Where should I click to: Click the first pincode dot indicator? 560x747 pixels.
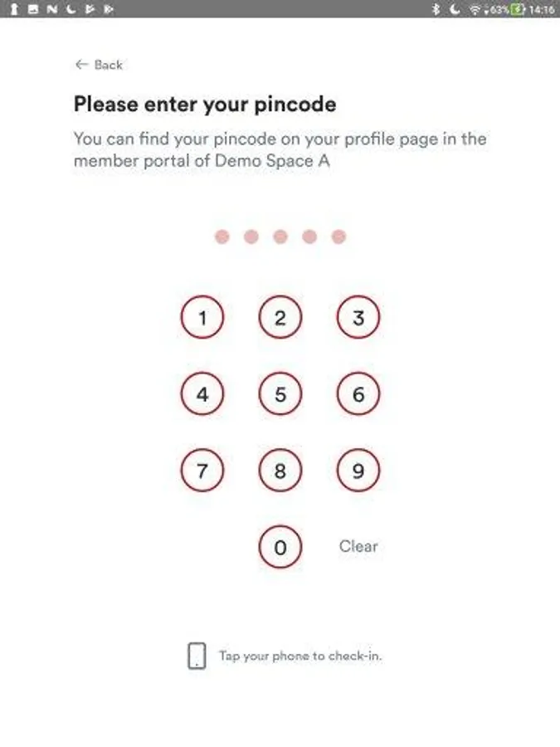point(222,237)
